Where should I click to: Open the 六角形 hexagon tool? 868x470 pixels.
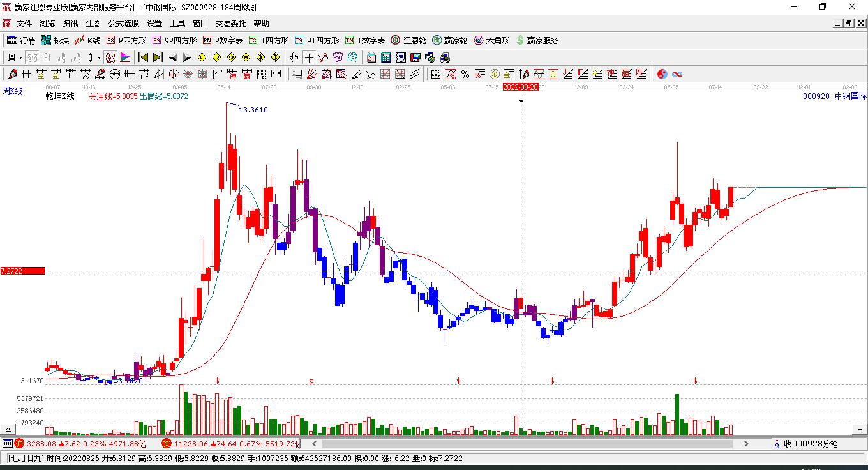(x=491, y=40)
